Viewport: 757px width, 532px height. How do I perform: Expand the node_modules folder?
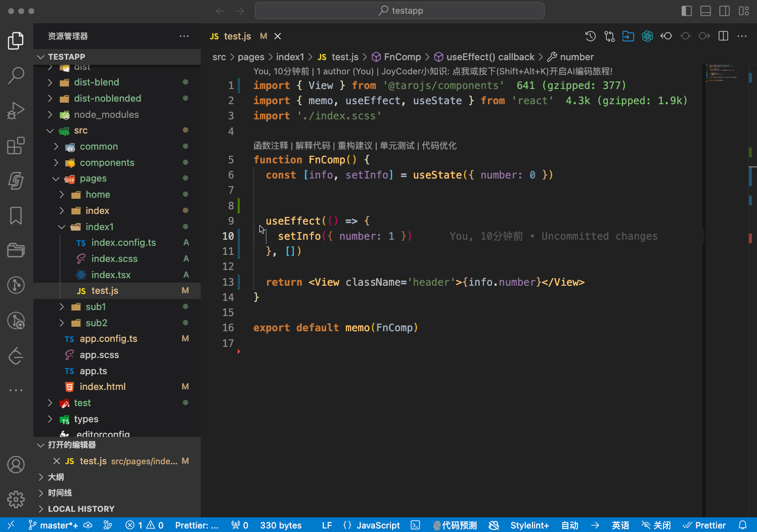[x=117, y=114]
